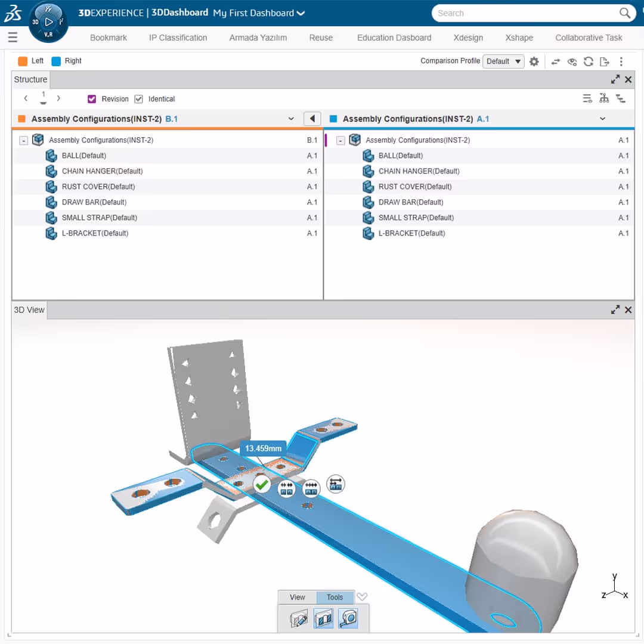Open the Xshape tab
The width and height of the screenshot is (644, 644).
click(x=519, y=38)
